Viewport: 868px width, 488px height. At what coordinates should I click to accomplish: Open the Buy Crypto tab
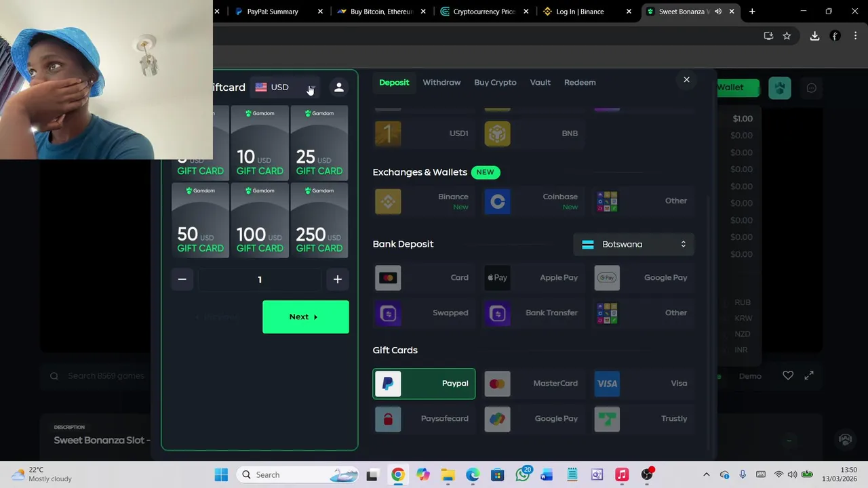(495, 83)
